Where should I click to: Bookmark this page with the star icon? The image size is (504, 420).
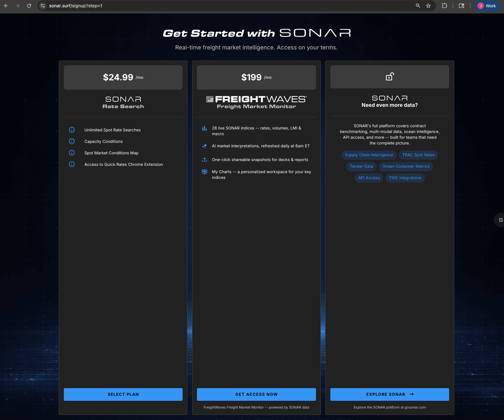[x=428, y=6]
